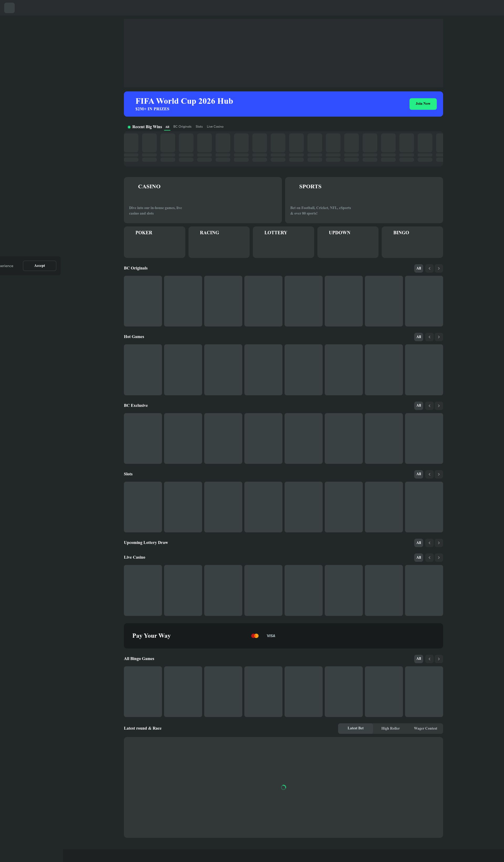
Task: Show next Upcoming Lottery Draw
Action: (x=439, y=543)
